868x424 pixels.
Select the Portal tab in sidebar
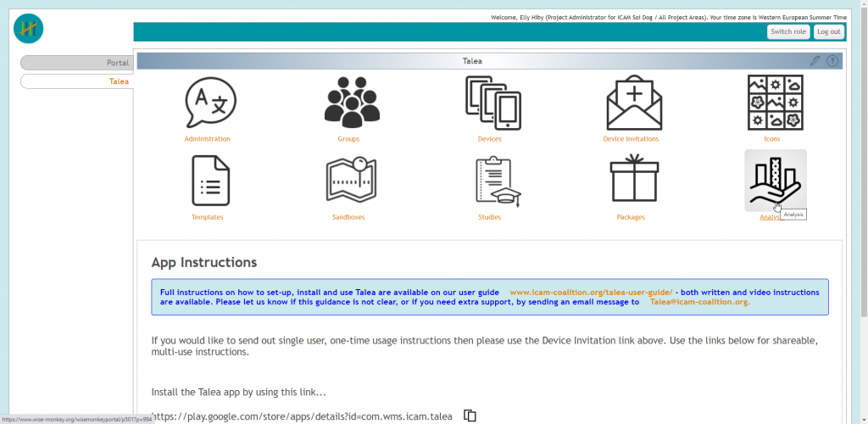[77, 63]
